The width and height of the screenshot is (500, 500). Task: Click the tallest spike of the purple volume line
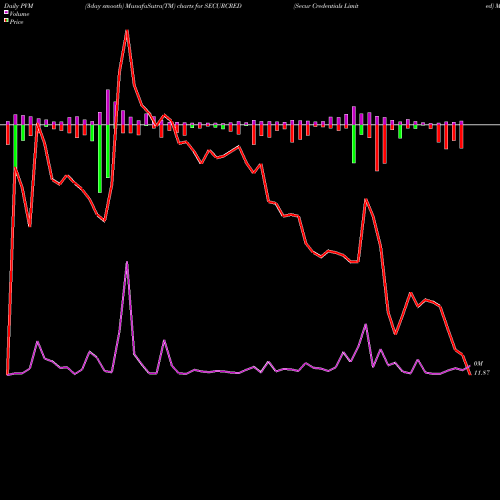point(127,263)
